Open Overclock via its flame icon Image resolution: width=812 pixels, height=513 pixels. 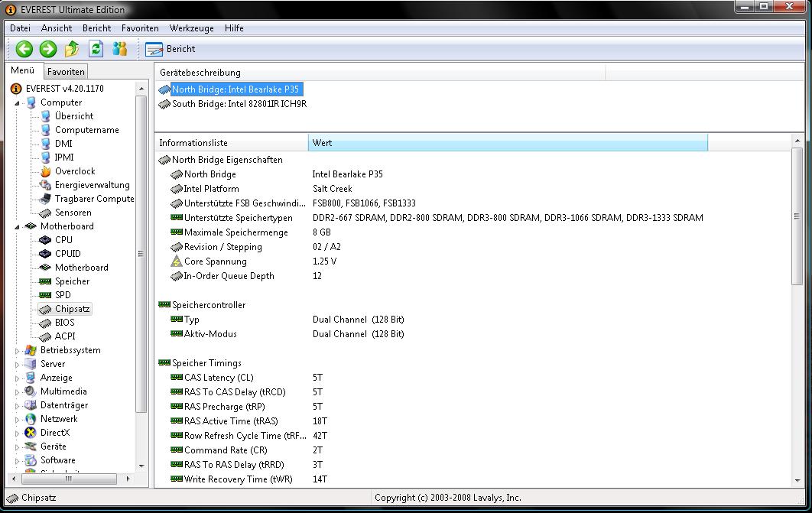[x=46, y=170]
